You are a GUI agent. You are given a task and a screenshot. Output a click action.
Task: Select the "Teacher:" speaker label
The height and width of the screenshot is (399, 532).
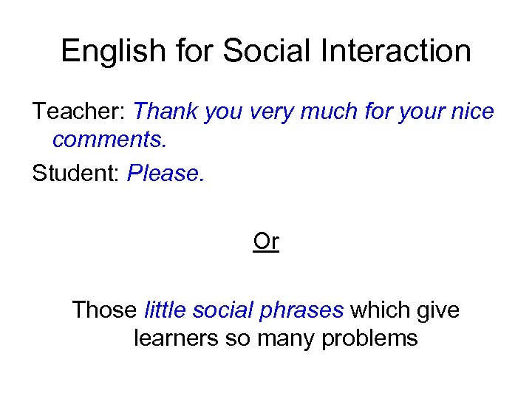coord(78,112)
